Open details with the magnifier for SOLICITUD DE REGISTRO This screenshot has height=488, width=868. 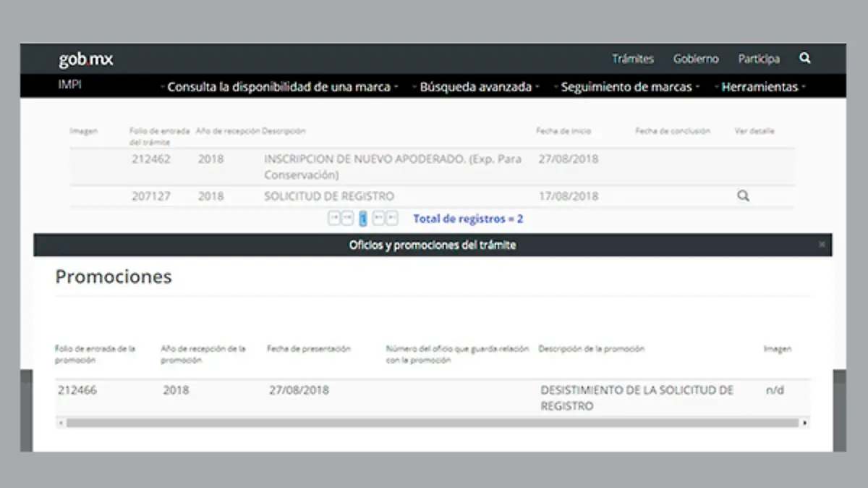[x=743, y=195]
